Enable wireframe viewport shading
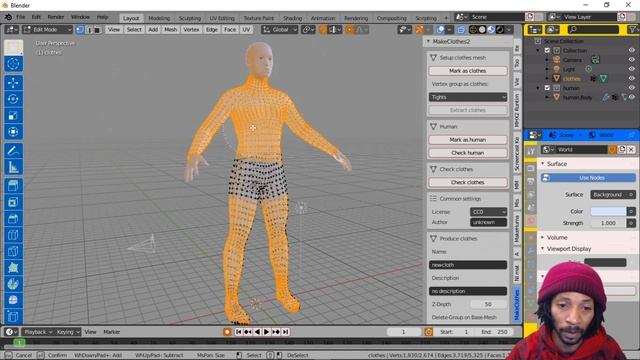 point(473,29)
